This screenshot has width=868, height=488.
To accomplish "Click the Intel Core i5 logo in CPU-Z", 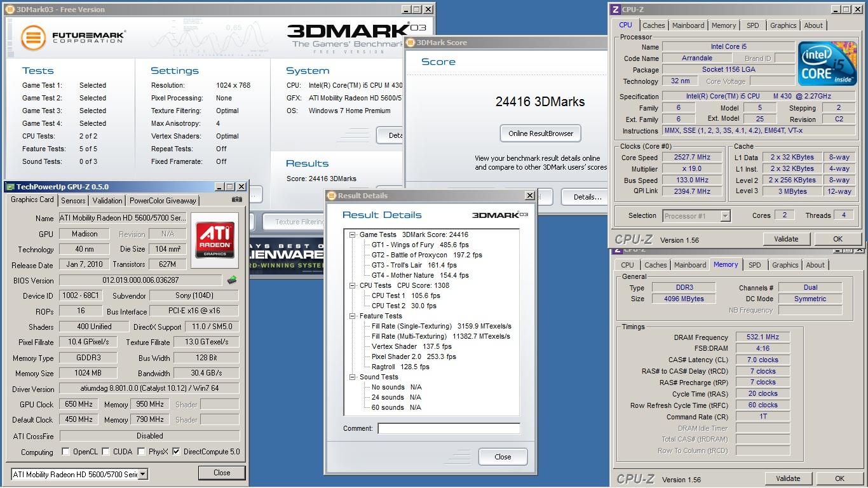I will coord(826,64).
